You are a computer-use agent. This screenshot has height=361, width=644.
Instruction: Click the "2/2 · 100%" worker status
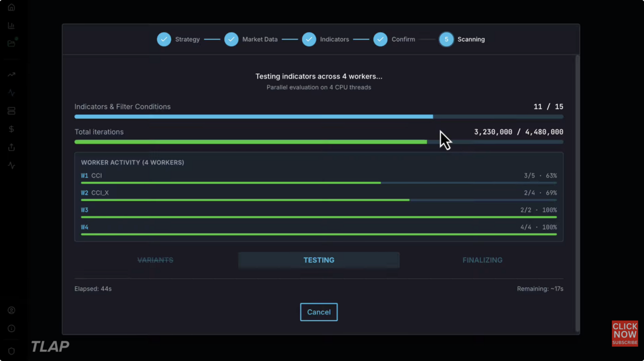pos(538,210)
